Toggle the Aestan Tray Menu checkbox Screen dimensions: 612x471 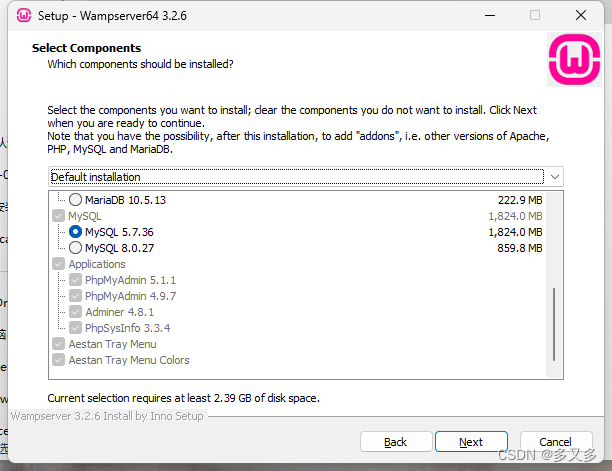tap(59, 344)
